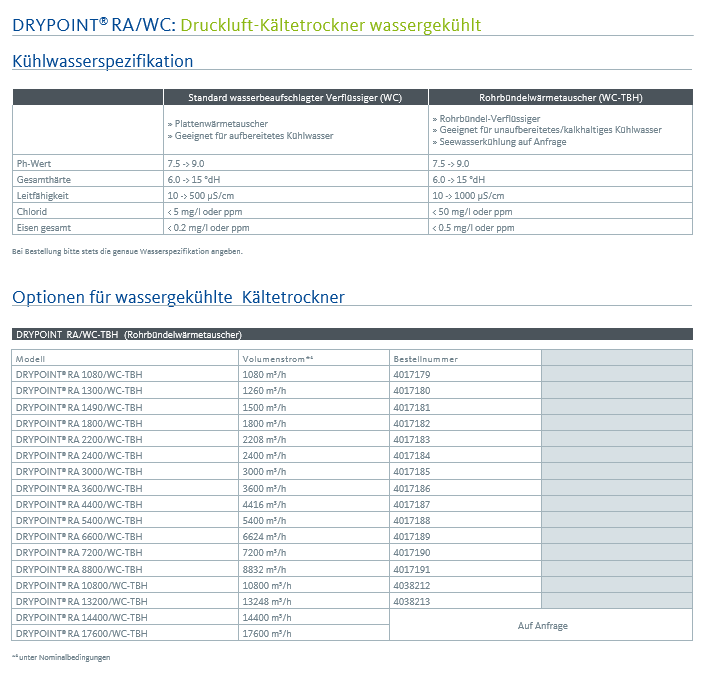Click the 'Bestellnummer' column header
The width and height of the screenshot is (712, 673).
coord(424,358)
